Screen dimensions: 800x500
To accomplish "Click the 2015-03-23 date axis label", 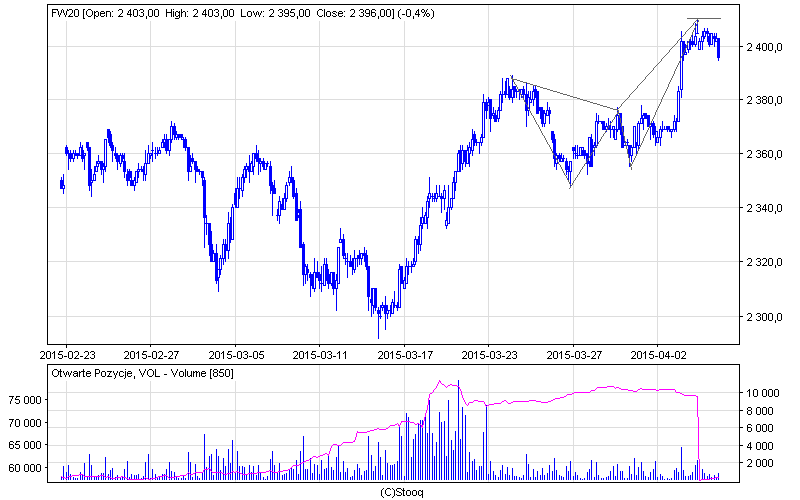I will [489, 355].
